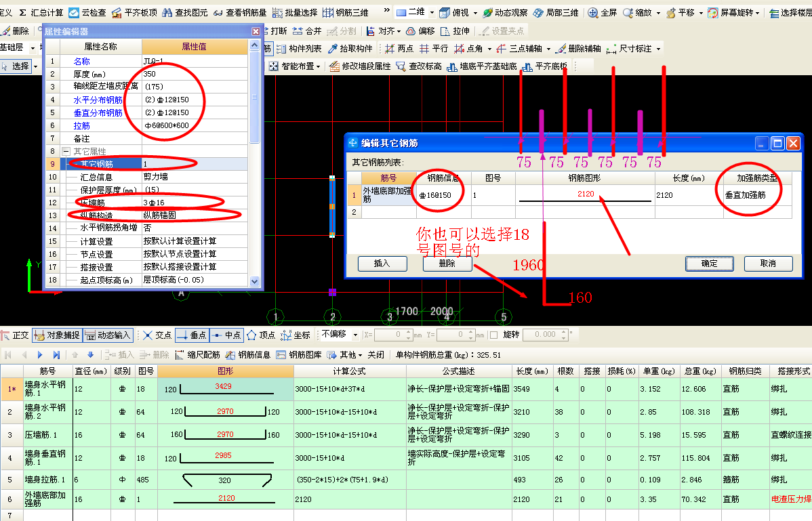Toggle 交点 intersection snap
Image resolution: width=812 pixels, height=521 pixels.
tap(157, 335)
